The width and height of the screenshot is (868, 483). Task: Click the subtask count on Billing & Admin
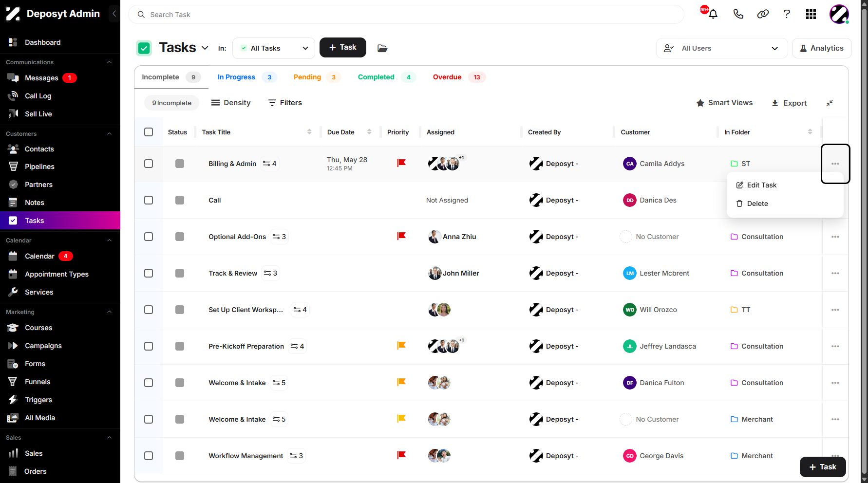coord(269,164)
